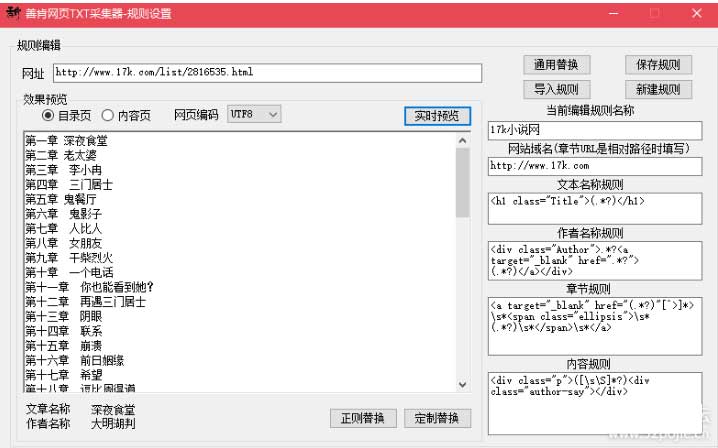Focus the rule name field 17k小说网
The image size is (718, 448).
(x=595, y=130)
